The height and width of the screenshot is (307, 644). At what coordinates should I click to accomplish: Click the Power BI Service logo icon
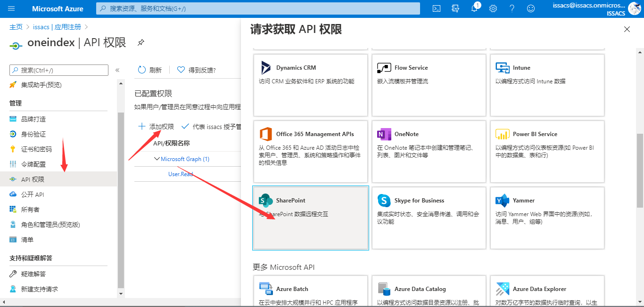(x=503, y=134)
